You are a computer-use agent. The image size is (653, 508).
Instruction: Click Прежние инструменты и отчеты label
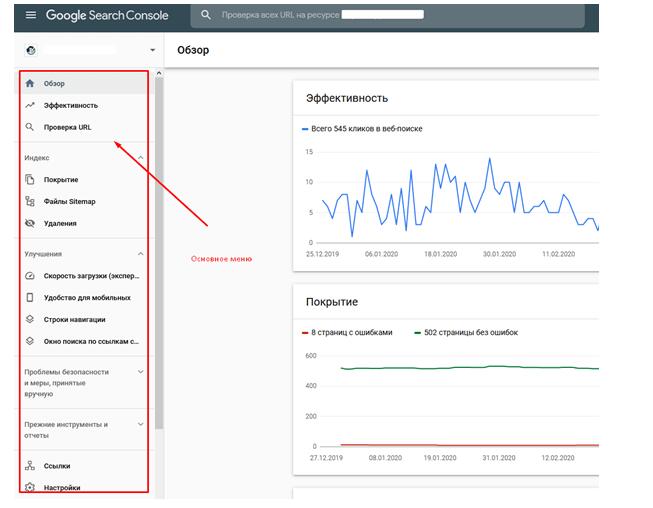[x=66, y=430]
